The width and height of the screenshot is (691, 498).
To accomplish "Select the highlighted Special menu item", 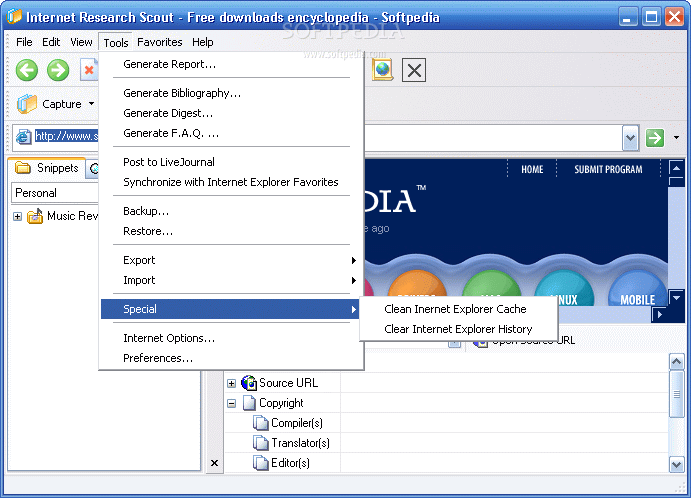I will 230,309.
